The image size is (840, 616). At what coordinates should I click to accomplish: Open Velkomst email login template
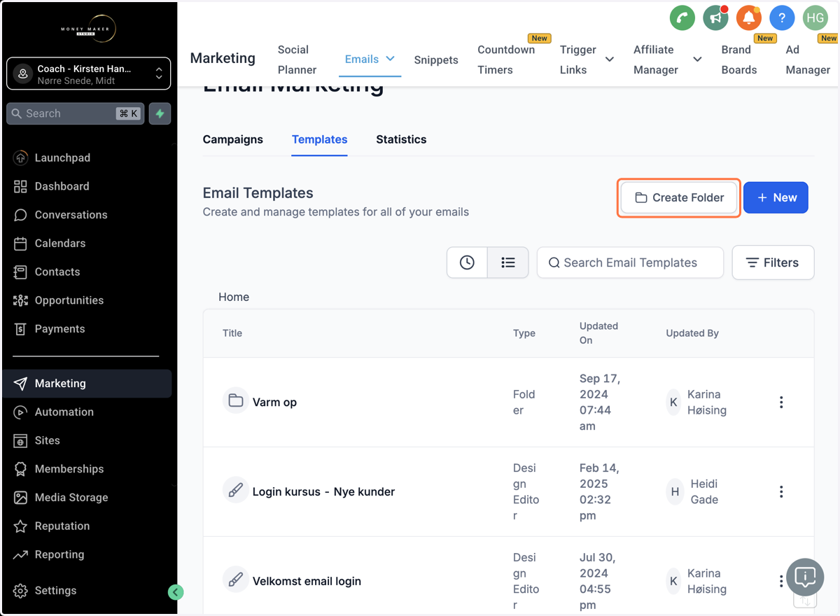pyautogui.click(x=307, y=581)
